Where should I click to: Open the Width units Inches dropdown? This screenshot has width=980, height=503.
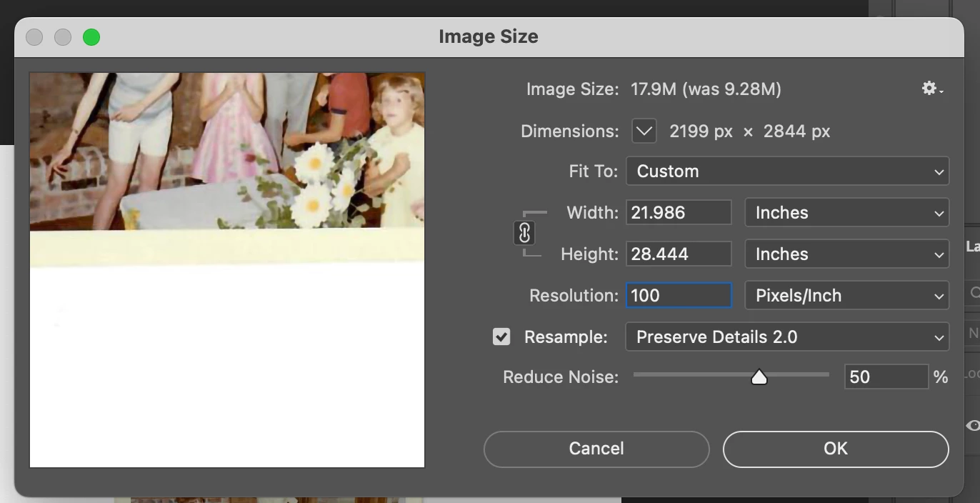(x=846, y=213)
